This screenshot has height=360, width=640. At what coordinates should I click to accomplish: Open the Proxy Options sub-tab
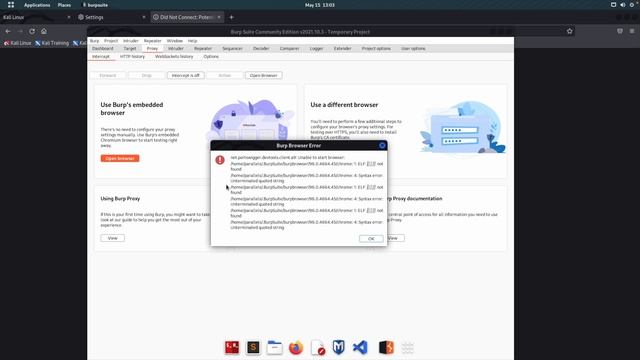(x=211, y=56)
